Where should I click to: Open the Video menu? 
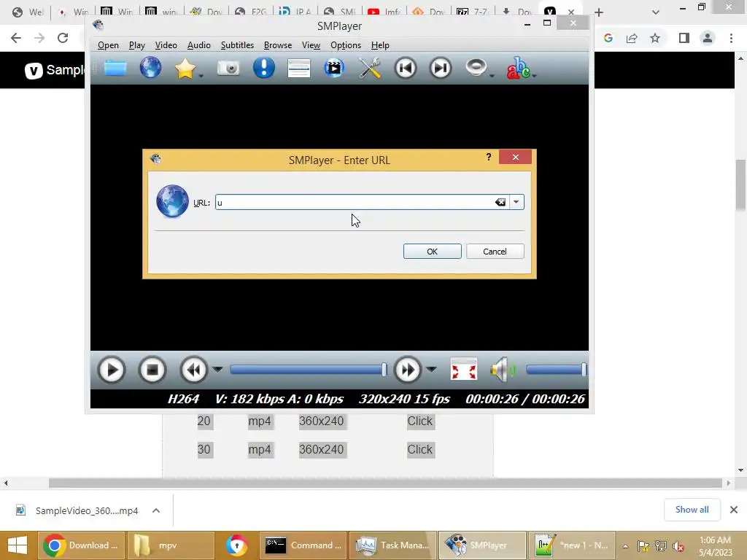pos(166,45)
